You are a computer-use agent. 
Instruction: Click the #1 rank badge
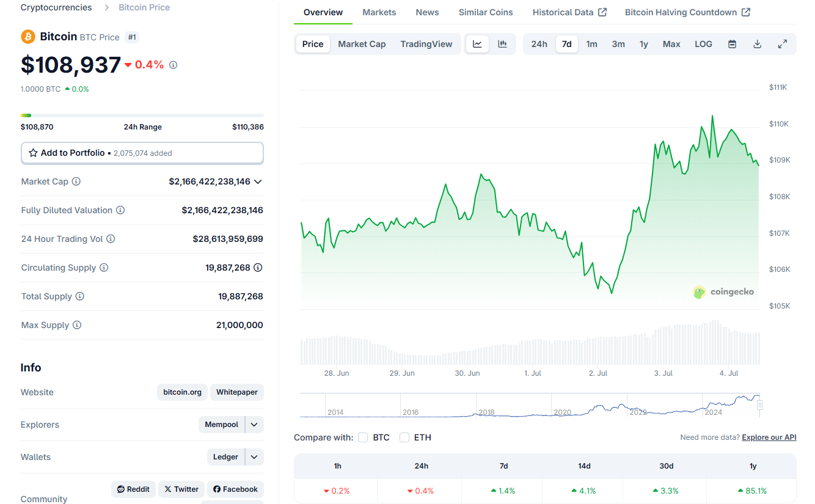(x=133, y=37)
